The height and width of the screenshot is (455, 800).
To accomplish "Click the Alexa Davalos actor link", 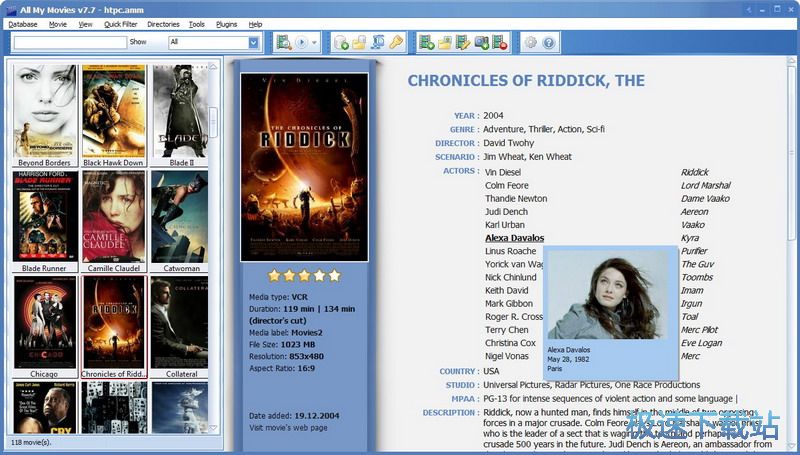I will 514,238.
